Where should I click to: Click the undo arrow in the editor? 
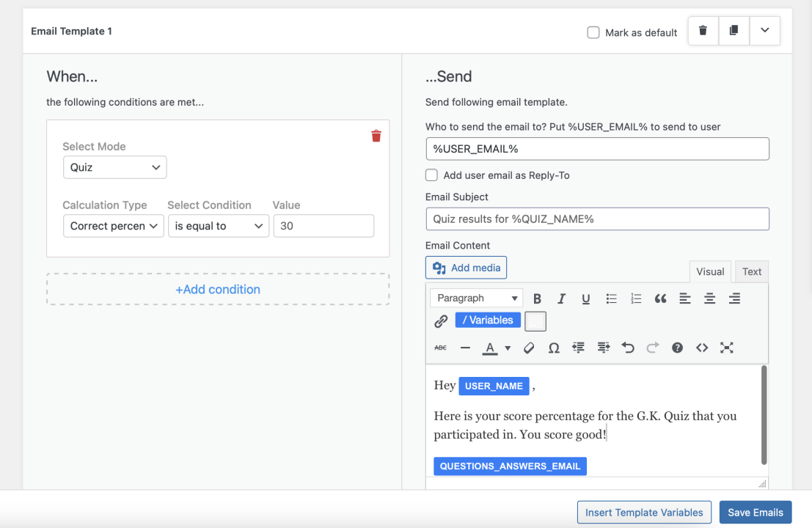pos(627,348)
